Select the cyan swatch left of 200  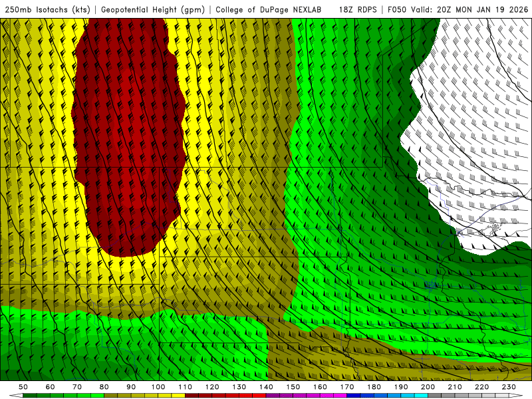(x=421, y=396)
